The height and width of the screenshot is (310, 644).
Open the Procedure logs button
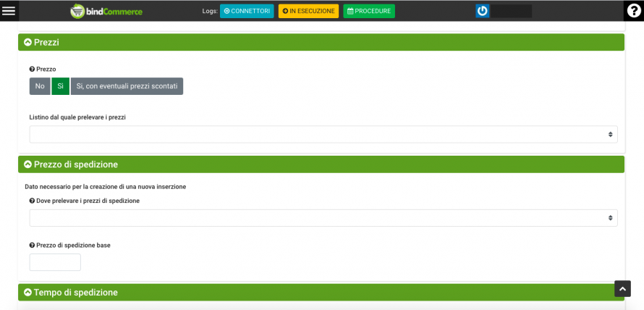369,11
